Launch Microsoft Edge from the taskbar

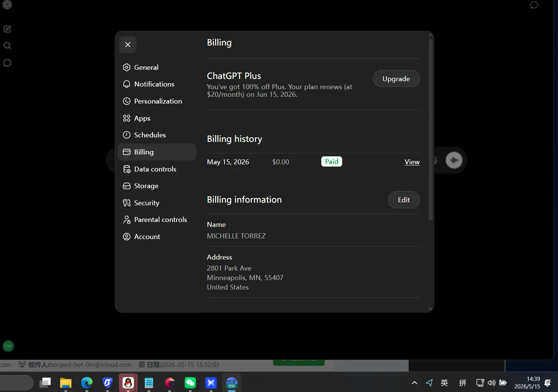(x=87, y=383)
